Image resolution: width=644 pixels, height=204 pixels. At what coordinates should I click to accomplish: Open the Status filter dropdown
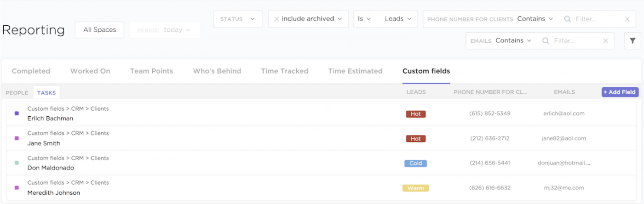coord(238,19)
